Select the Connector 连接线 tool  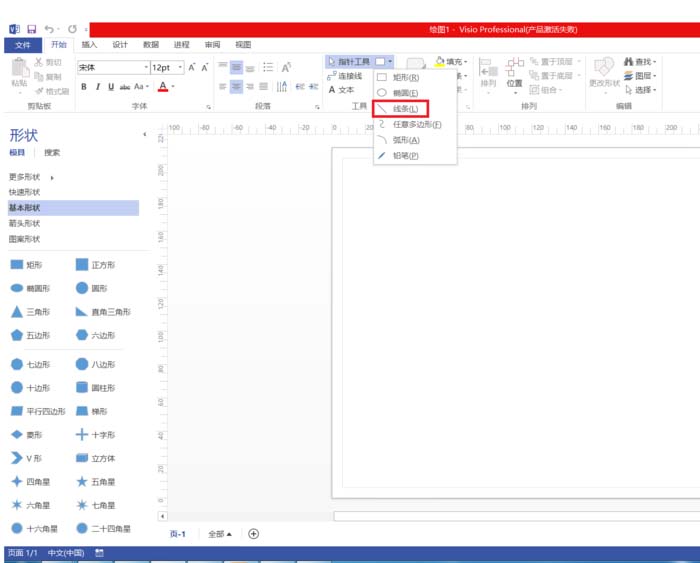click(x=345, y=76)
